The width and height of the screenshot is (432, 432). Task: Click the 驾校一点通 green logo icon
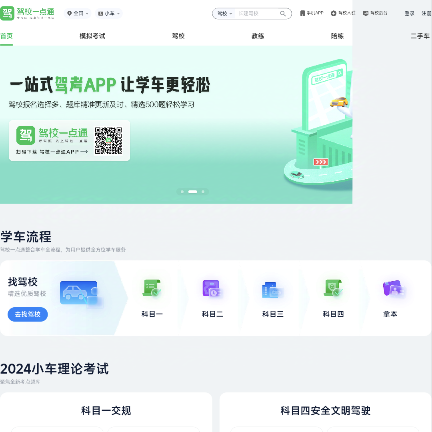(x=7, y=13)
